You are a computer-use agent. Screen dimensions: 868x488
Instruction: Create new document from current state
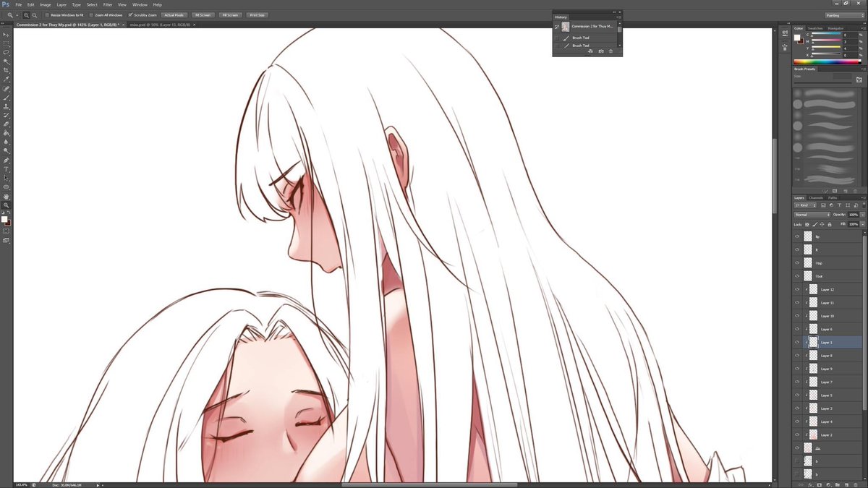pyautogui.click(x=590, y=51)
